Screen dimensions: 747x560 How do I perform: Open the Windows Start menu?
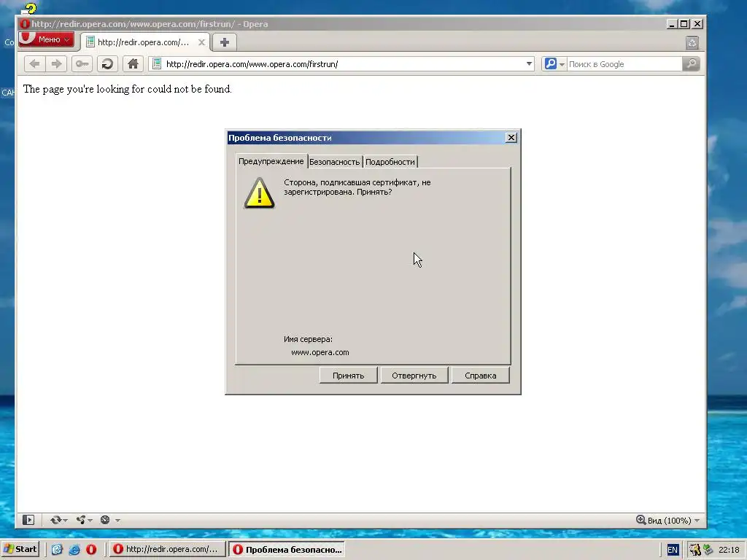20,549
